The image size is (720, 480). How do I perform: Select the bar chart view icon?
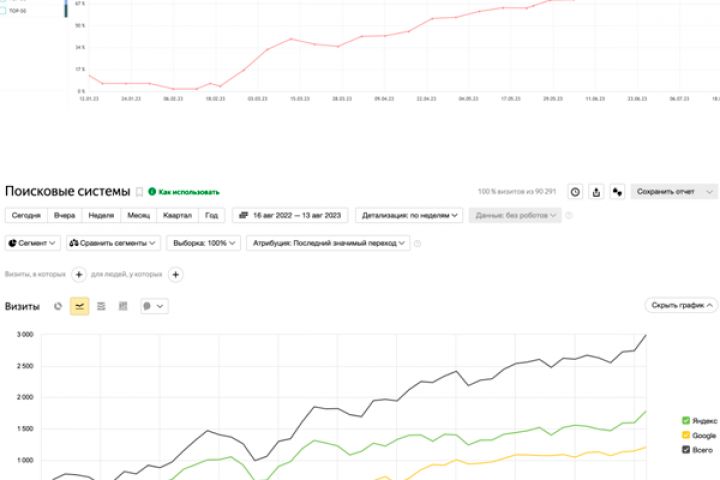(123, 306)
